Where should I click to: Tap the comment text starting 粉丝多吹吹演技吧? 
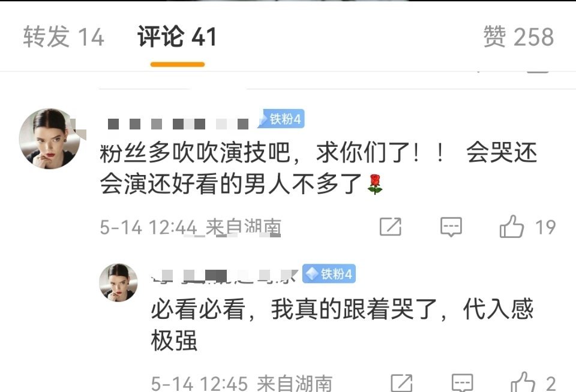(319, 168)
